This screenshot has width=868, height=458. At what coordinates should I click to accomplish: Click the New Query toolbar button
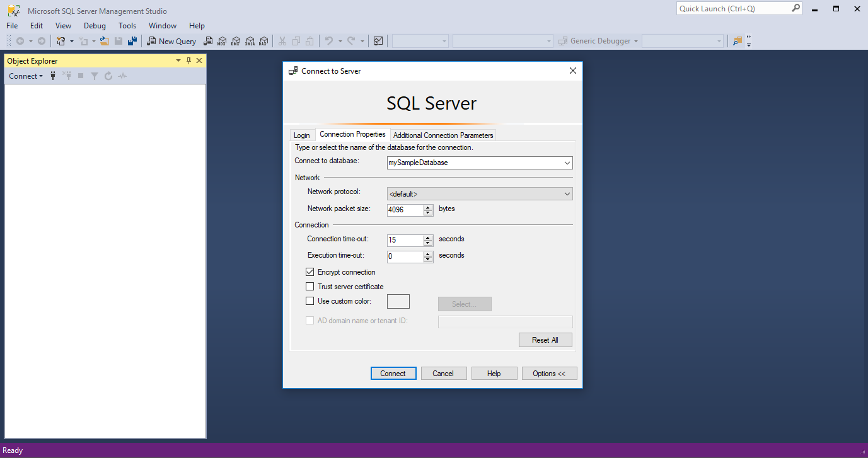click(x=171, y=41)
